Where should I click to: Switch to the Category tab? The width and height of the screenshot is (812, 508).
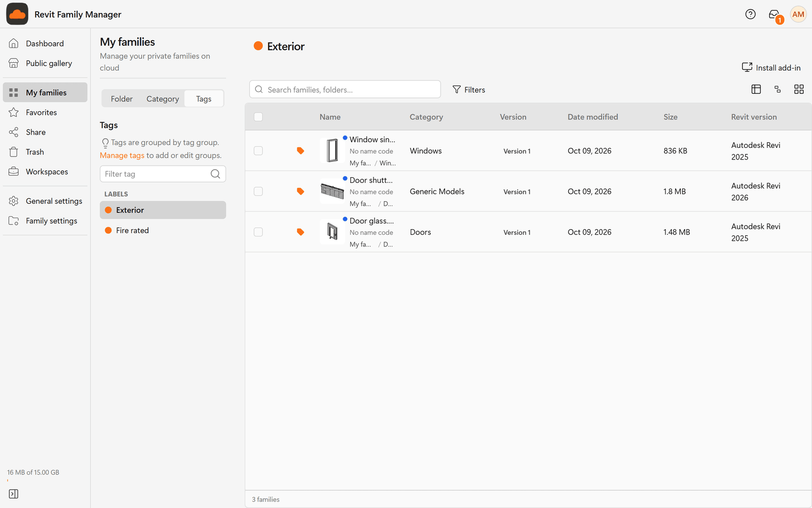coord(162,99)
